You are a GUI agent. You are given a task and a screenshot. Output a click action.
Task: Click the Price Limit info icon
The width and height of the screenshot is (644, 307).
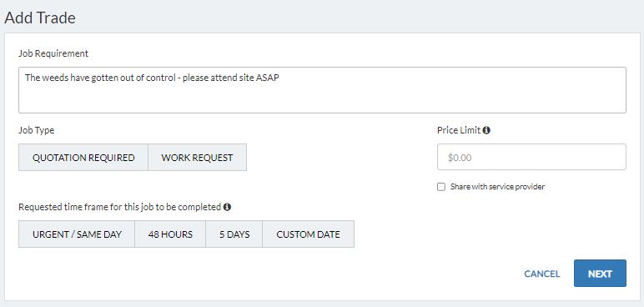pyautogui.click(x=486, y=130)
